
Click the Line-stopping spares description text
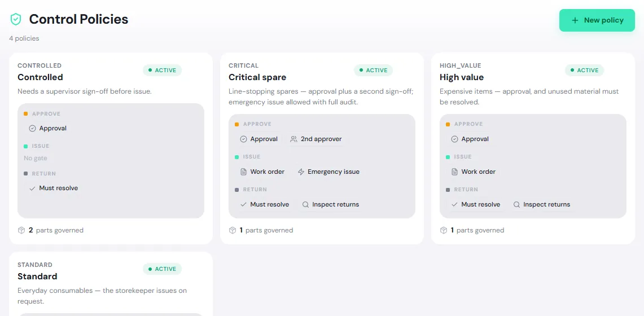coord(321,96)
